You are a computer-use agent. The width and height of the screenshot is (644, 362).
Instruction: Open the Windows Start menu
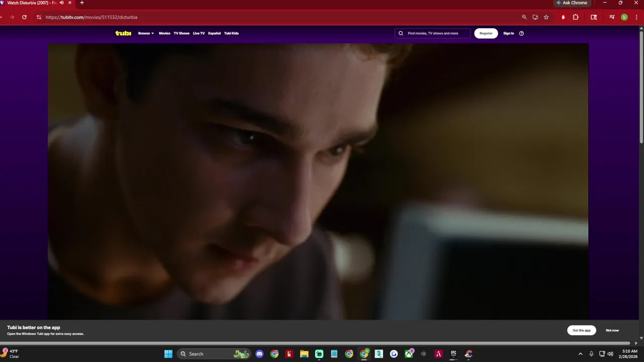tap(169, 354)
